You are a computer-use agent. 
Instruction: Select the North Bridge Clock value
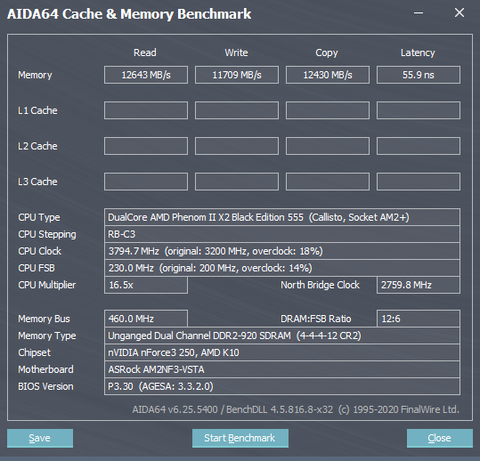(x=418, y=285)
